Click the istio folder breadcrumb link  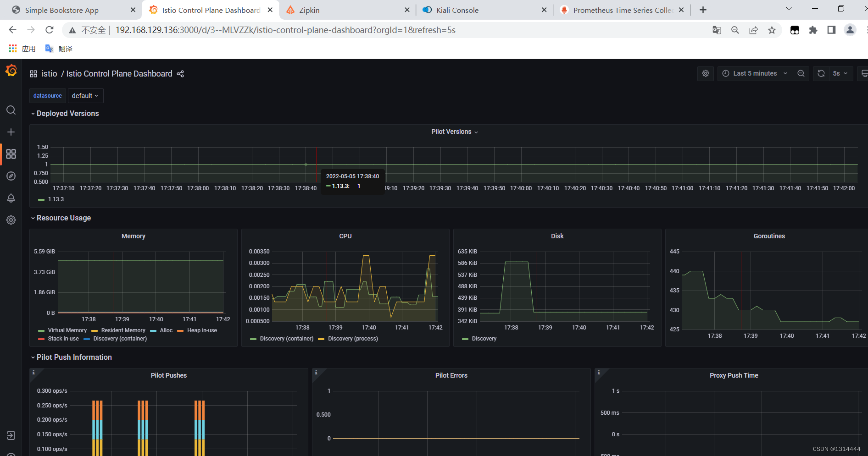point(49,74)
